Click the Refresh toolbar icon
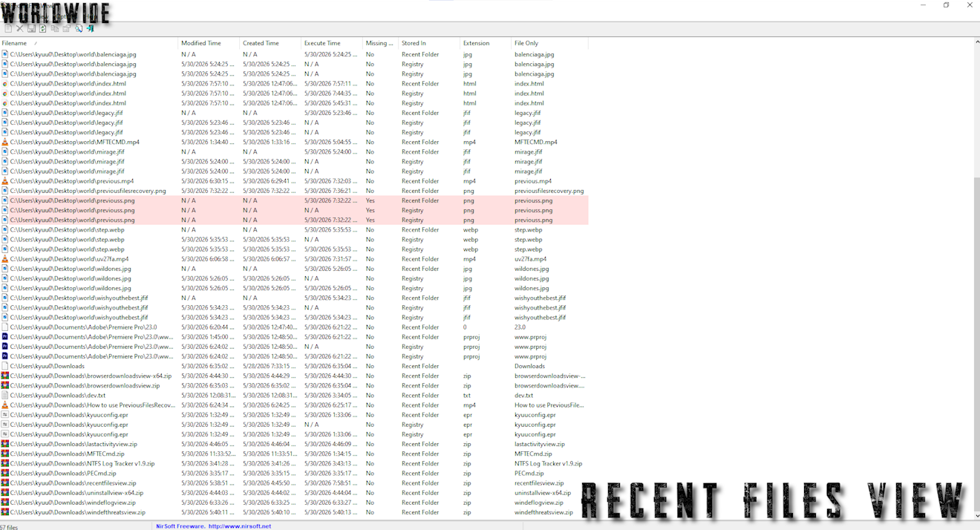 (43, 29)
